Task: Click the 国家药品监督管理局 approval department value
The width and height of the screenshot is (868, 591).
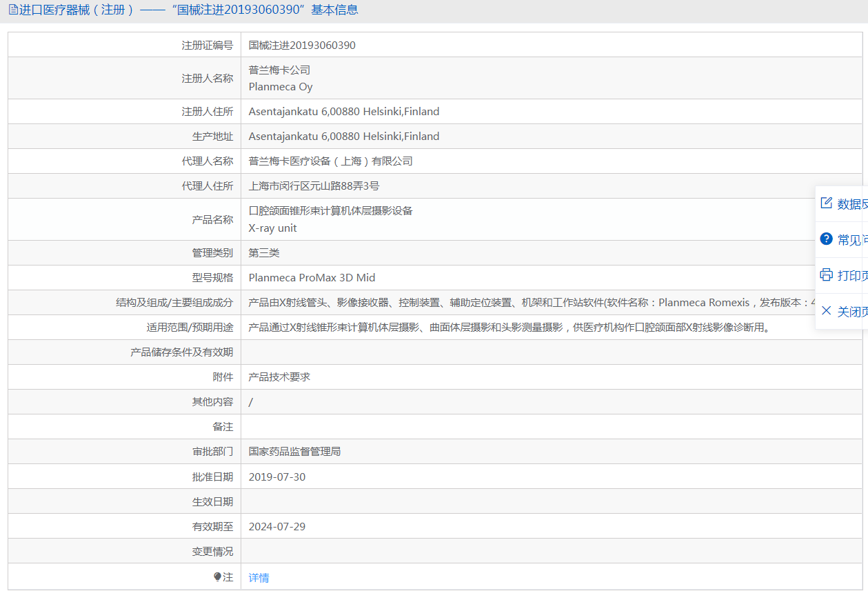Action: click(295, 452)
